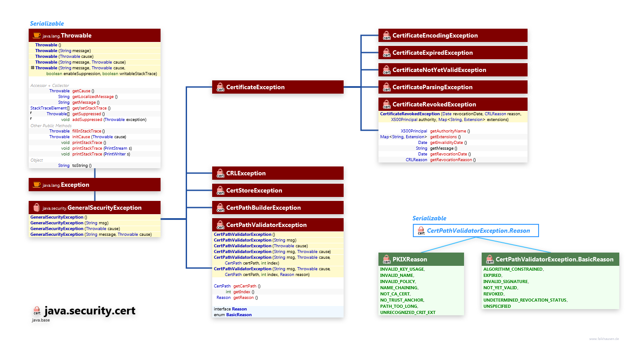The height and width of the screenshot is (359, 644).
Task: Click the java.base module label
Action: click(x=41, y=320)
